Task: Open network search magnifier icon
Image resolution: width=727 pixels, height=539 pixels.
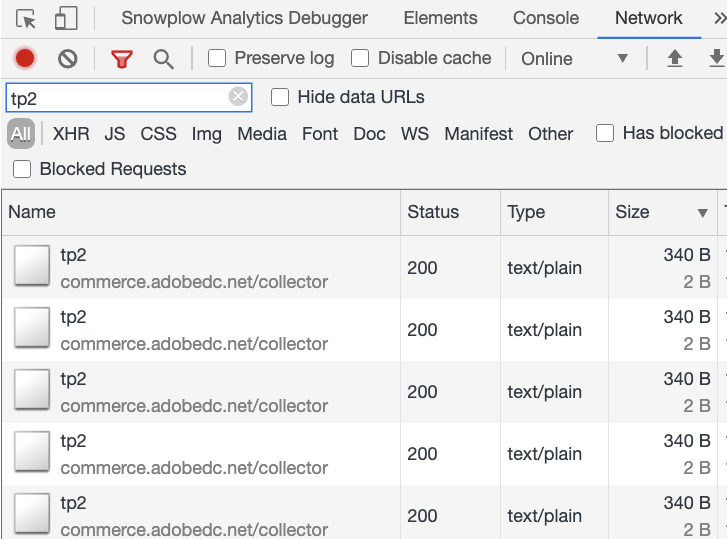Action: point(164,59)
